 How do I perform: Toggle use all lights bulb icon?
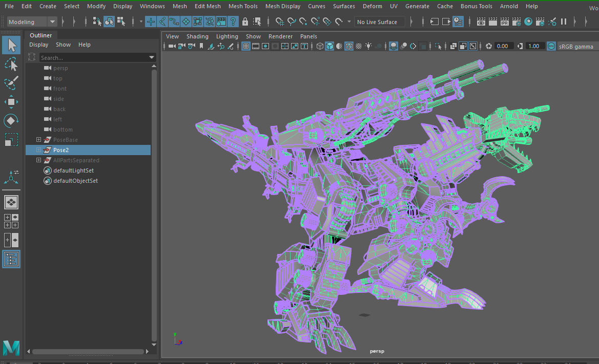[x=368, y=46]
